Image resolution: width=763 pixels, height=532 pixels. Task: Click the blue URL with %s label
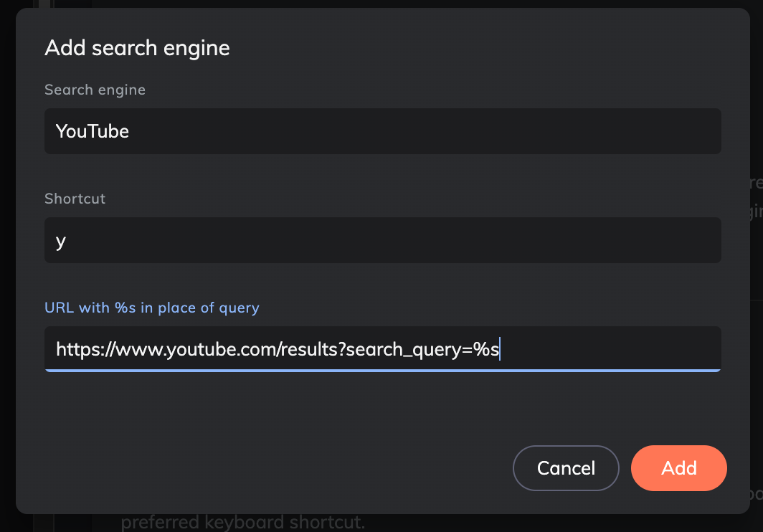(152, 307)
